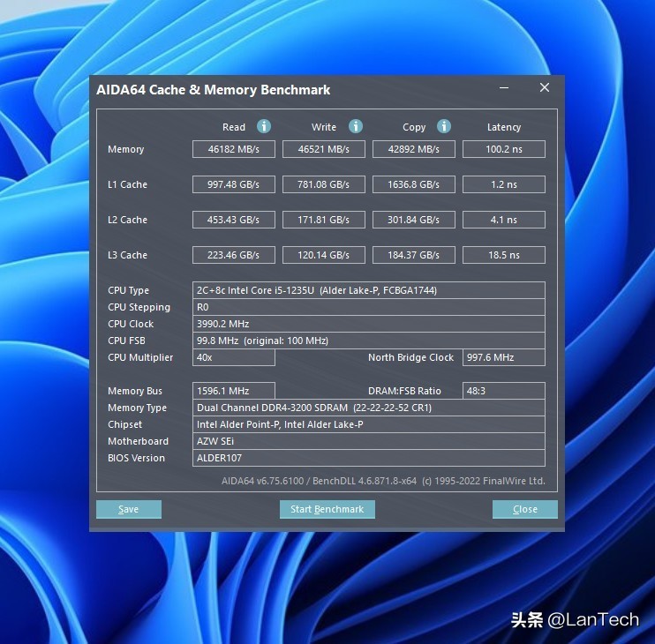
Task: Select the Memory Read value field
Action: pos(233,149)
